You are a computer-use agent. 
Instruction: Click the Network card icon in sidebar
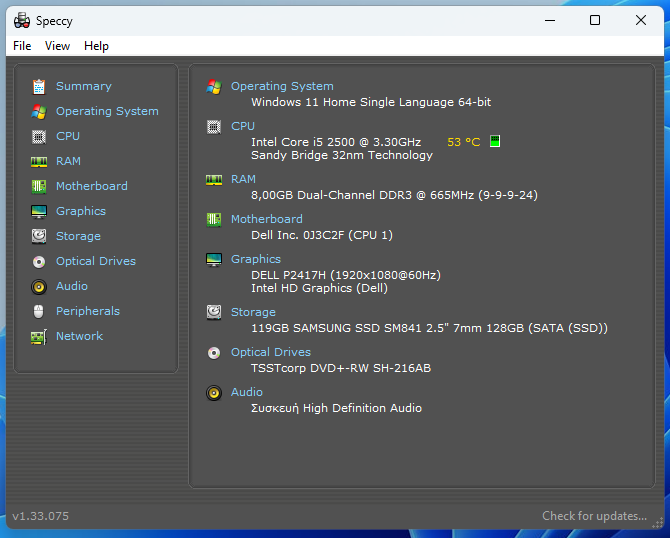click(x=39, y=337)
